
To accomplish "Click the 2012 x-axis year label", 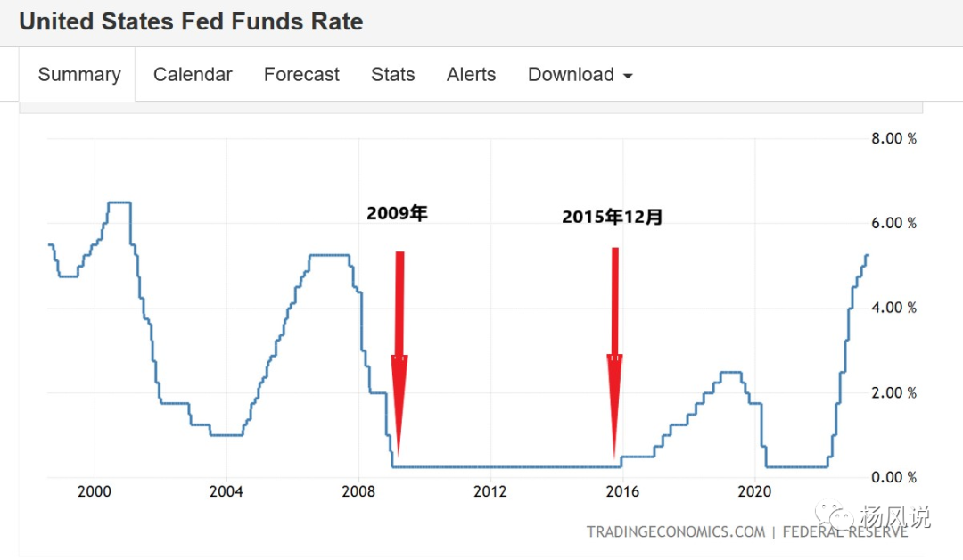I will (x=490, y=492).
